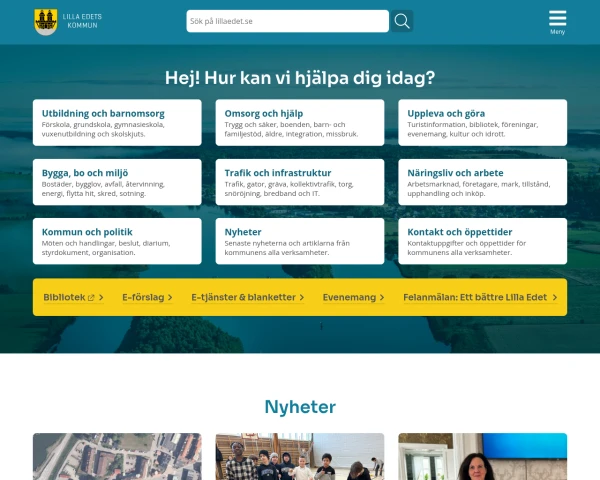
Task: Open the Trafik och infrastruktur card
Action: point(300,182)
